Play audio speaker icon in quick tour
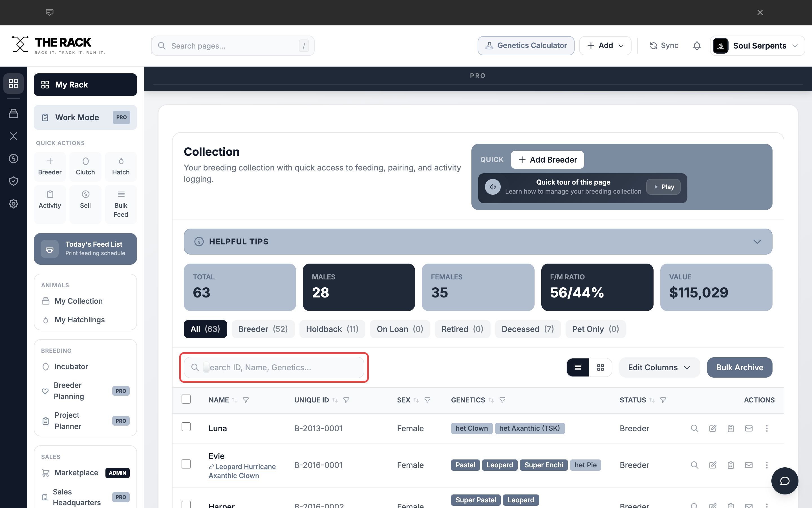 (493, 187)
